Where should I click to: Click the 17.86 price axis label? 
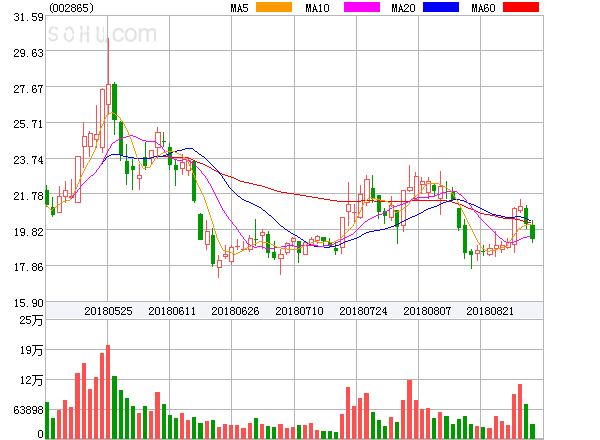[x=29, y=267]
